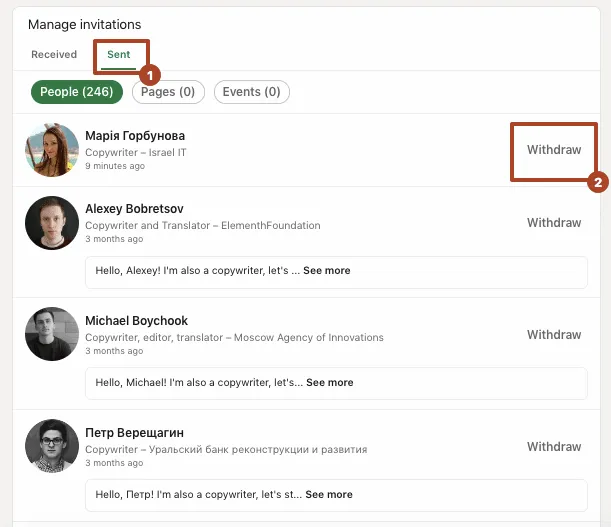Expand See more on Alexey's message

click(327, 270)
